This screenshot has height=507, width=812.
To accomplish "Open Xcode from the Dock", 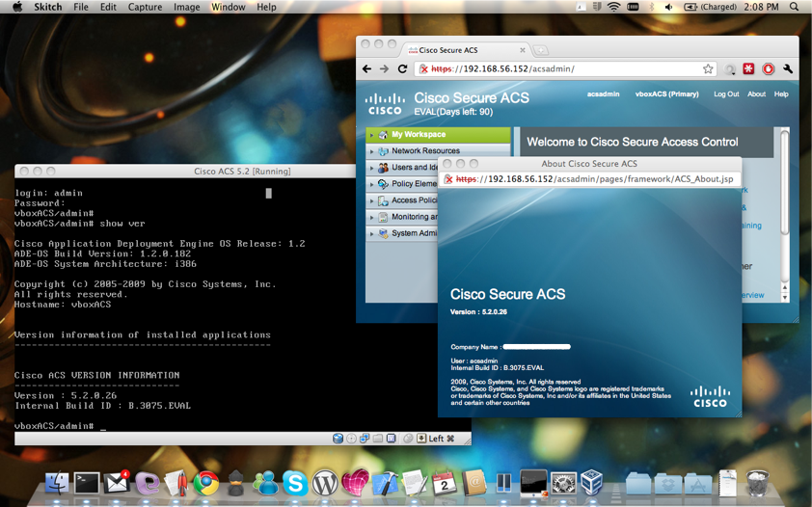I will [386, 484].
